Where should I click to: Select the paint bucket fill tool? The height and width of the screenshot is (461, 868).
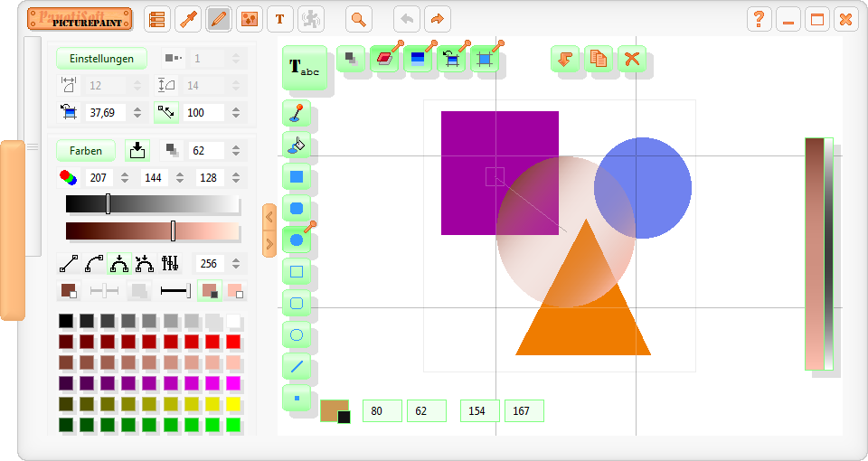point(297,145)
